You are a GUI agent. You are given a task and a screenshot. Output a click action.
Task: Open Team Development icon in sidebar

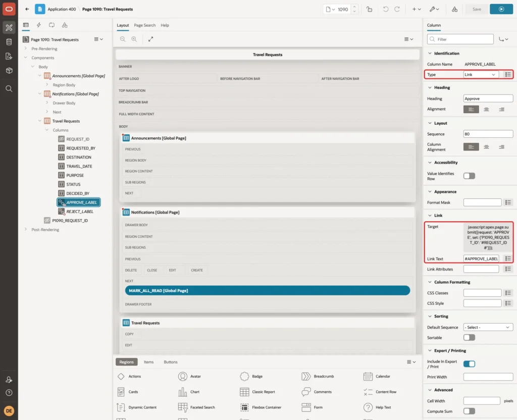coord(9,56)
